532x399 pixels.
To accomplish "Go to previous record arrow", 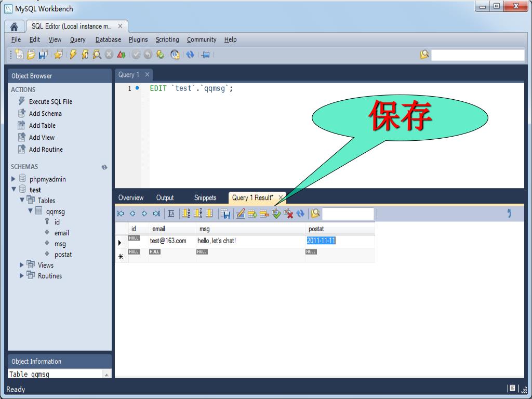I will pos(132,214).
